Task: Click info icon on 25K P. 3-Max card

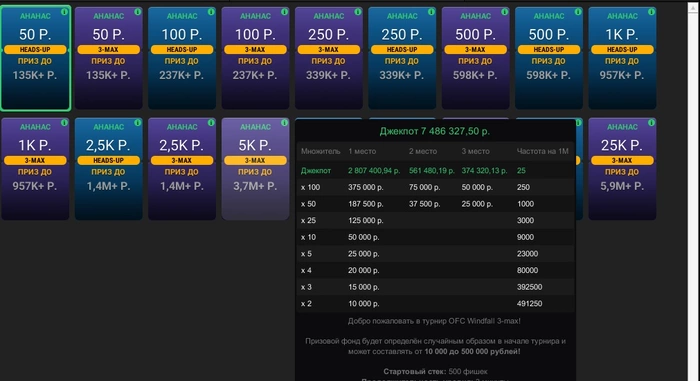Action: [651, 123]
